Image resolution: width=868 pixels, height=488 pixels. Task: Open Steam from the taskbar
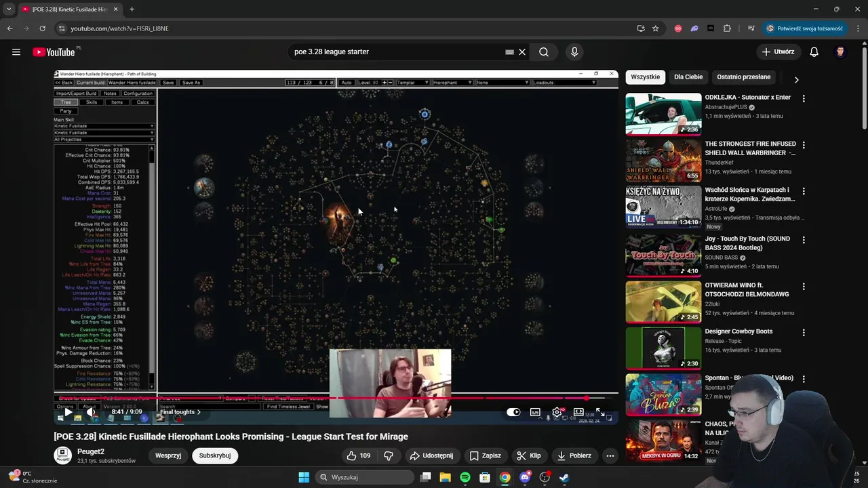(x=564, y=477)
